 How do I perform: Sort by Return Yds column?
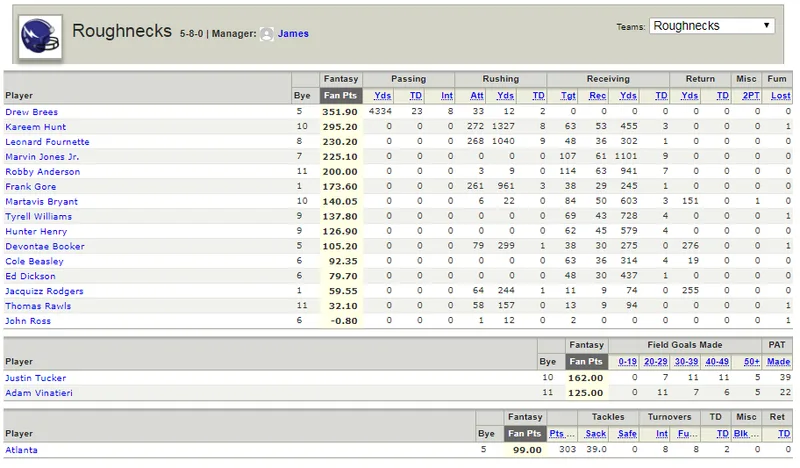click(690, 95)
